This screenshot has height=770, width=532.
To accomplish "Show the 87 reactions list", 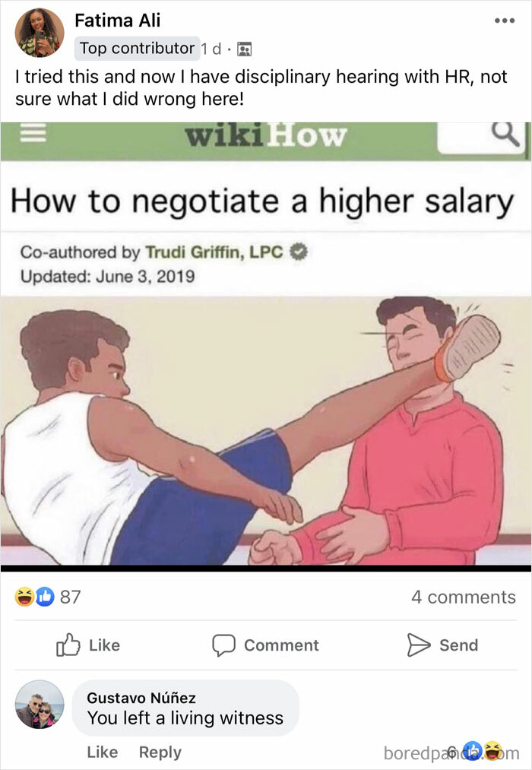I will click(70, 597).
